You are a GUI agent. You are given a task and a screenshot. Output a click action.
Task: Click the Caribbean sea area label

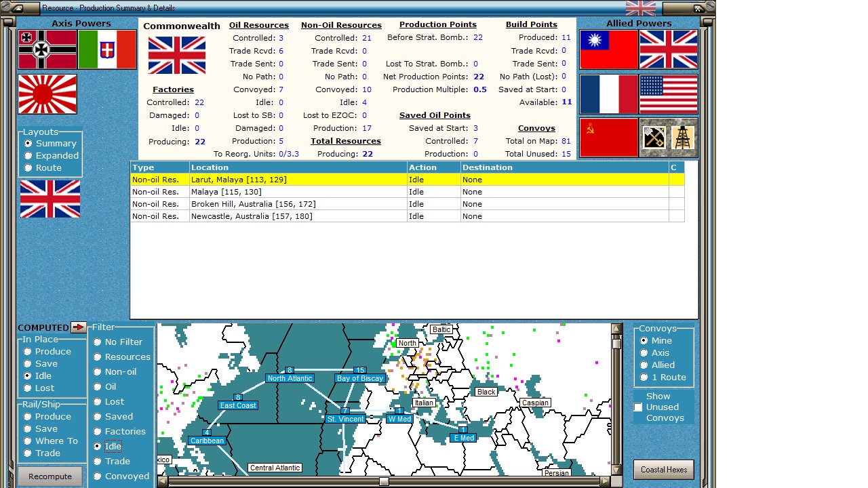click(207, 441)
